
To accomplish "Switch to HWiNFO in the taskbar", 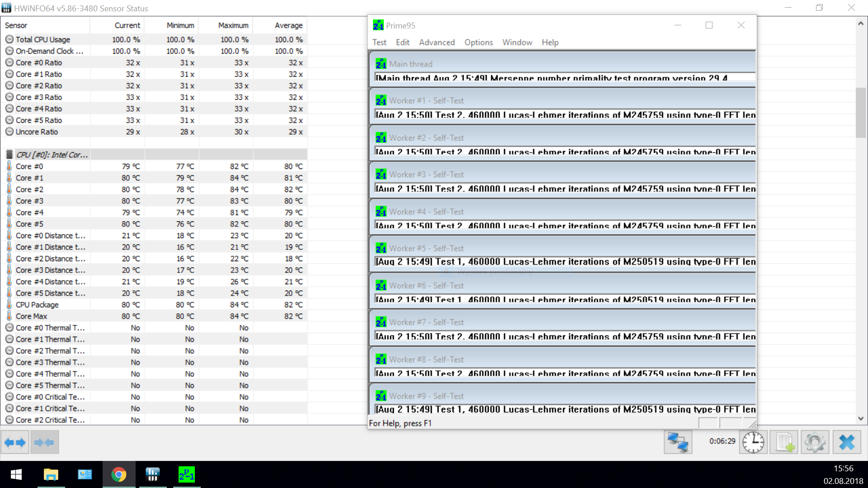I will pyautogui.click(x=152, y=474).
